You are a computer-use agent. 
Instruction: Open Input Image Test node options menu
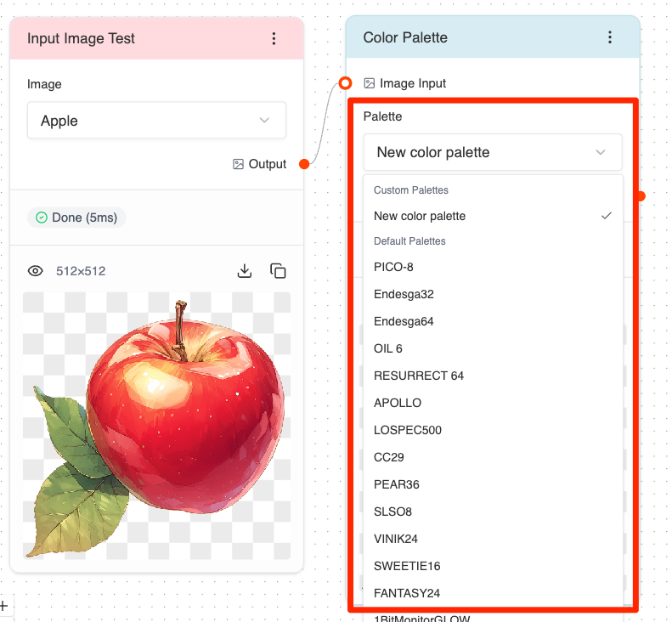(x=274, y=38)
